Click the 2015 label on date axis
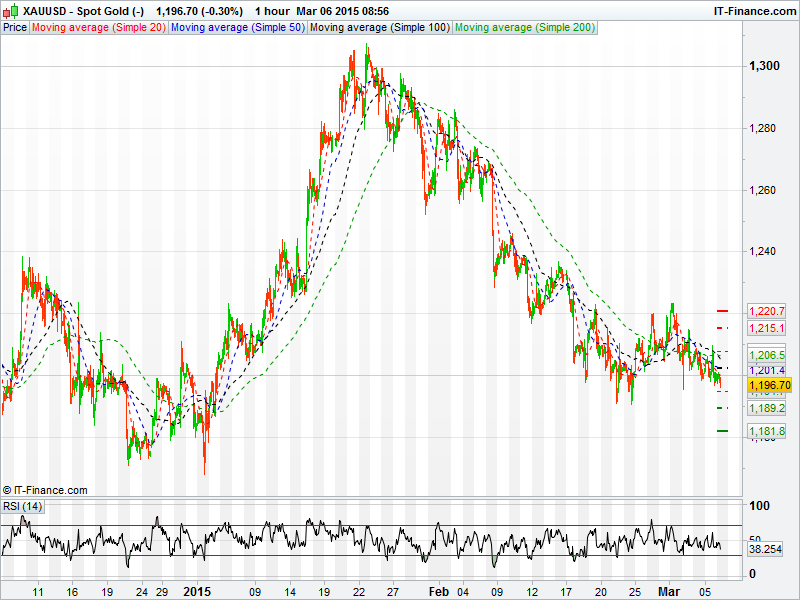 (x=199, y=591)
